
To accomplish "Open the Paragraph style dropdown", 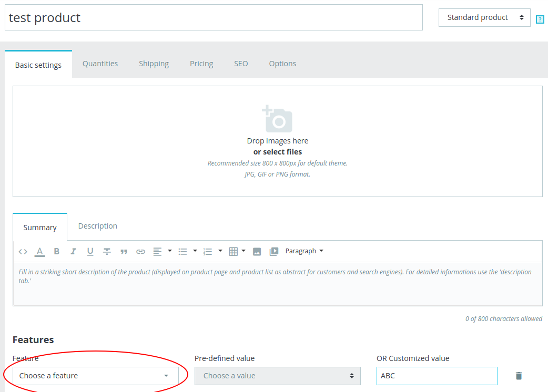I will click(x=305, y=251).
